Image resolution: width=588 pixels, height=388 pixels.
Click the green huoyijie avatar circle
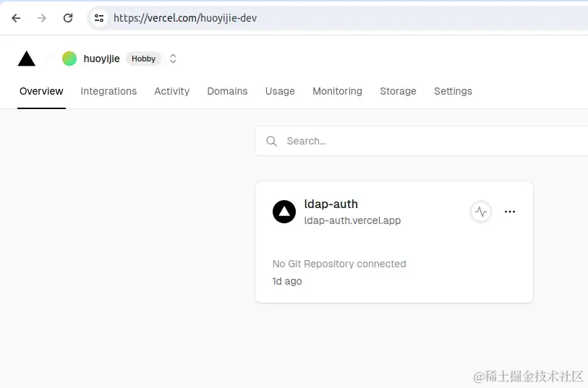[x=69, y=59]
